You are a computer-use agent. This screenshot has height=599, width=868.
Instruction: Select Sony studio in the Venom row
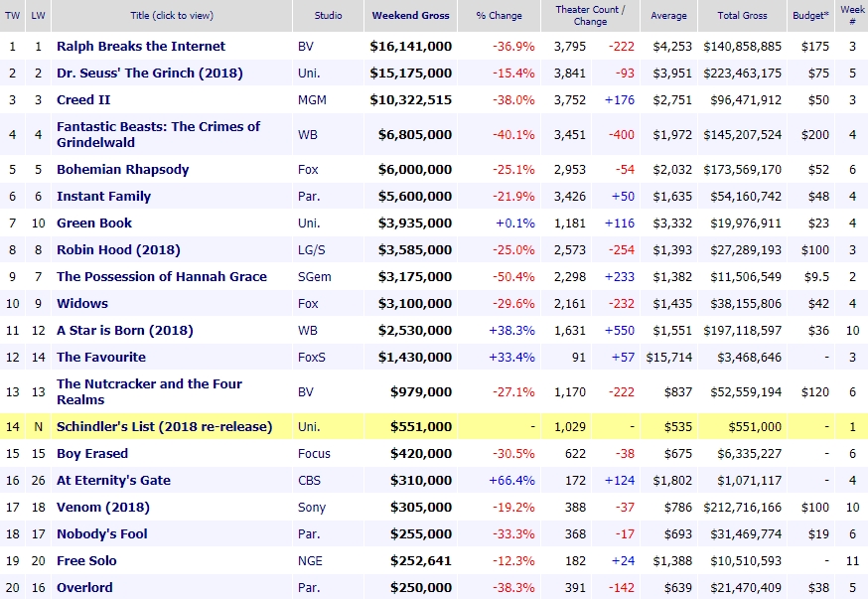tap(312, 507)
